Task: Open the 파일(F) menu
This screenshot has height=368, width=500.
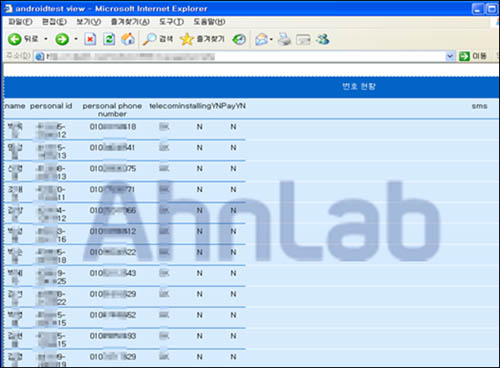Action: 20,22
